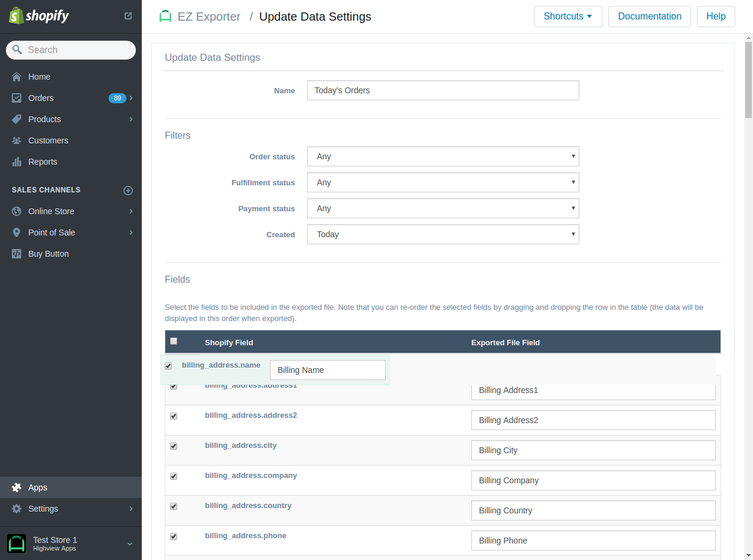Screen dimensions: 753x560
Task: Open the Shortcuts menu
Action: point(568,16)
